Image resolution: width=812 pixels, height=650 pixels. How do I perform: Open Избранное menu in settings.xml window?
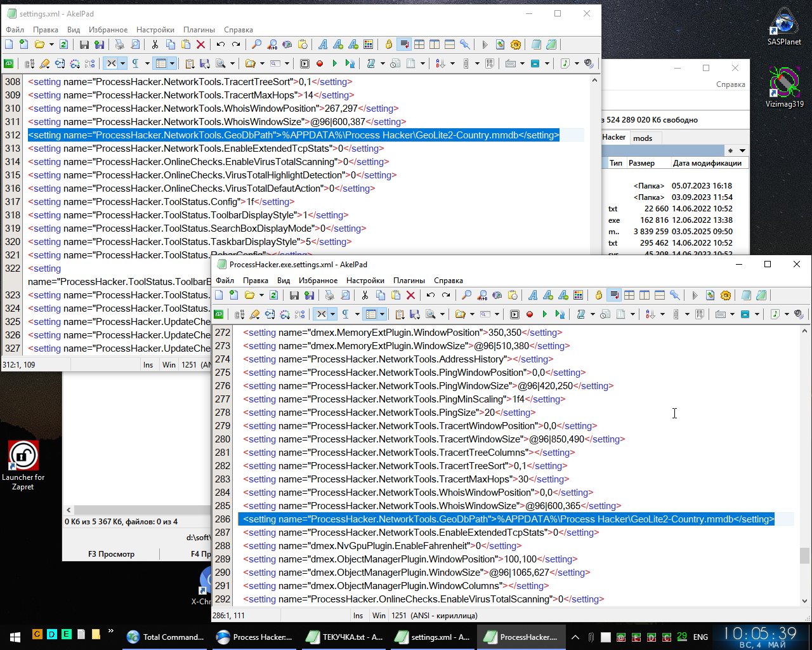pos(108,29)
